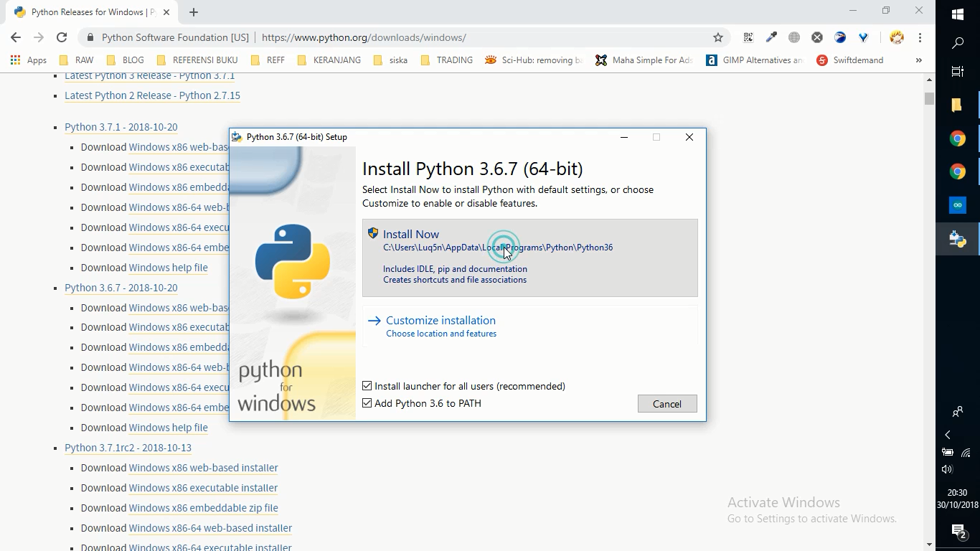The width and height of the screenshot is (980, 551).
Task: Download Windows x86-64 web-based installer for 3.7.1rc2
Action: click(210, 528)
